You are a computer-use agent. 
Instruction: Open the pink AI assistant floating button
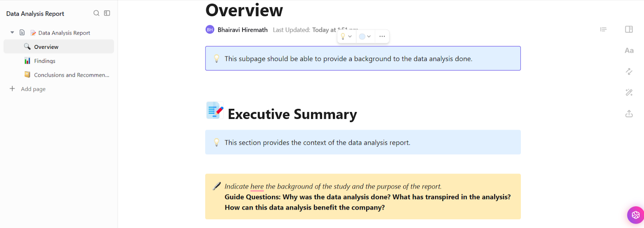click(x=635, y=215)
